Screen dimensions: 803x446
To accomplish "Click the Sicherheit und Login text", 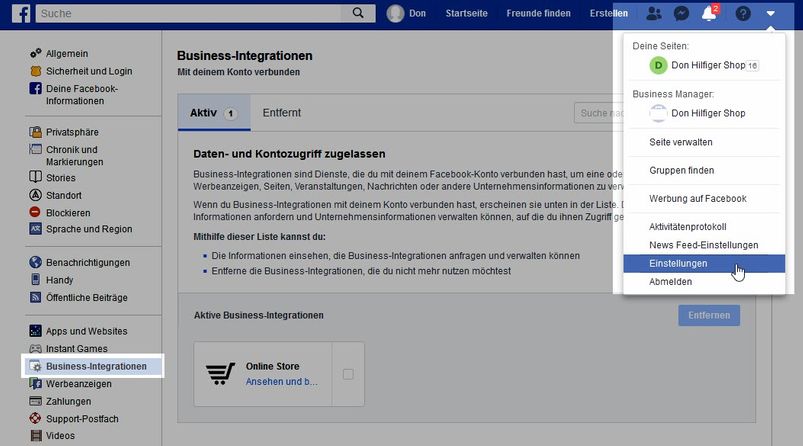I will point(89,71).
